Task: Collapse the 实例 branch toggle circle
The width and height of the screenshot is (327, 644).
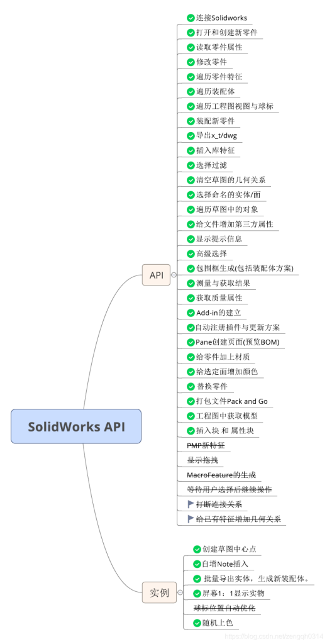Action: point(180,592)
